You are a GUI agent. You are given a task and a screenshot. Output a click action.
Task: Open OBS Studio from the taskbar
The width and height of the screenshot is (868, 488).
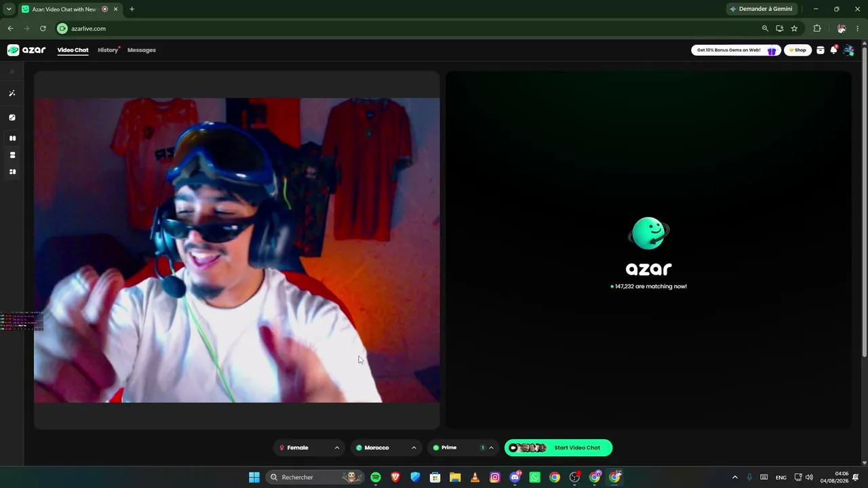point(574,477)
